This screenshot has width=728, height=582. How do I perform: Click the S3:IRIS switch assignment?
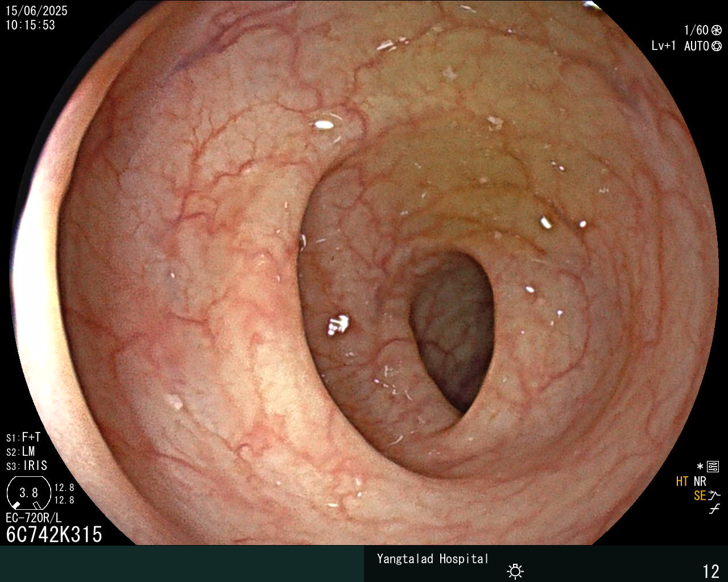27,465
